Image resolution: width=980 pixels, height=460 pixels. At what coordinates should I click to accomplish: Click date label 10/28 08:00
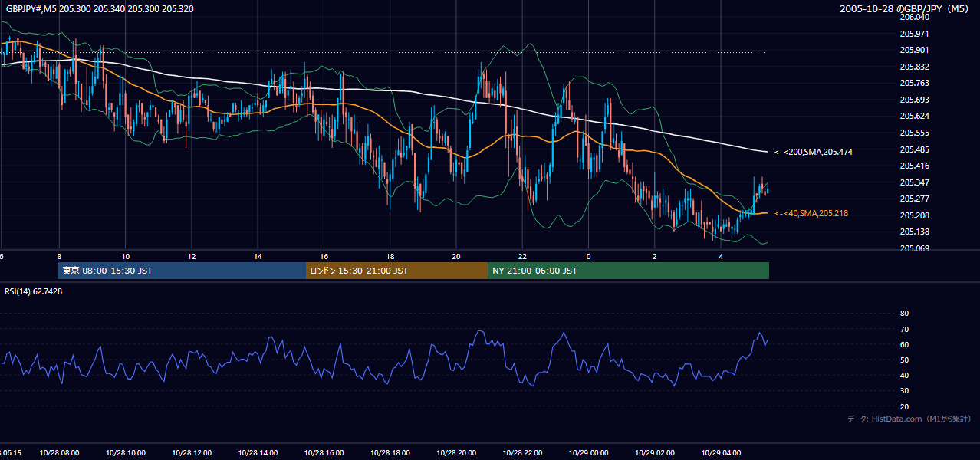pos(59,453)
